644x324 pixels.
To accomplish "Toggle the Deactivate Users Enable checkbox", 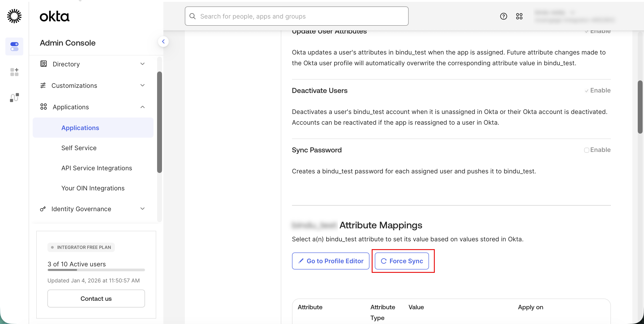I will (x=586, y=91).
